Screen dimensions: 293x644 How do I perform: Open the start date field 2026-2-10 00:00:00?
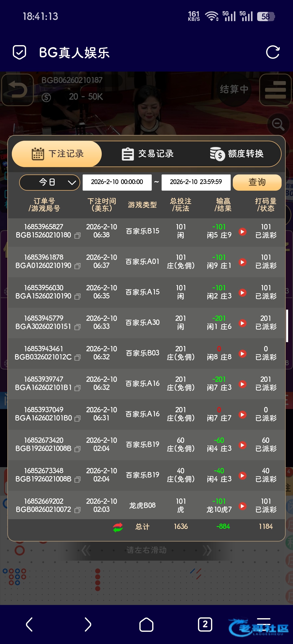[117, 182]
